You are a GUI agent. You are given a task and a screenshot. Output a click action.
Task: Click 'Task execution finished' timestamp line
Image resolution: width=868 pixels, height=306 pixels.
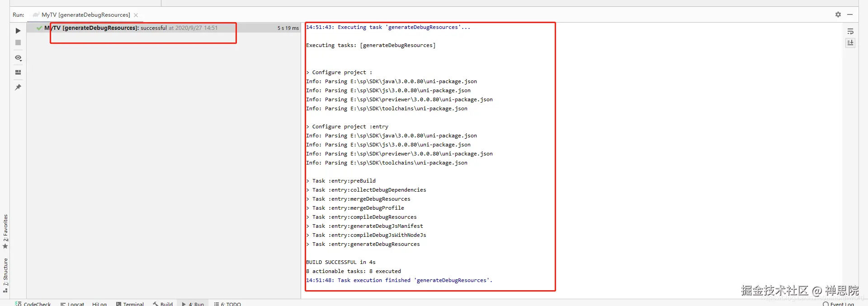pos(399,280)
